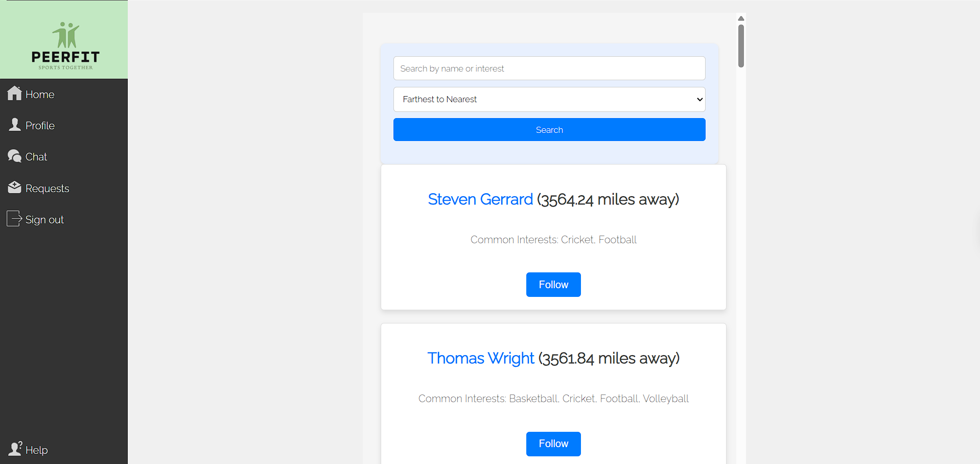The width and height of the screenshot is (980, 464).
Task: Open the Help menu item
Action: pyautogui.click(x=36, y=450)
